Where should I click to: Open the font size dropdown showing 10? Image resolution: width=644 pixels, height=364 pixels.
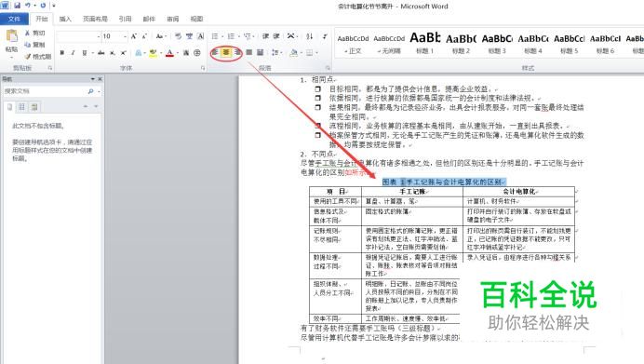pyautogui.click(x=126, y=36)
